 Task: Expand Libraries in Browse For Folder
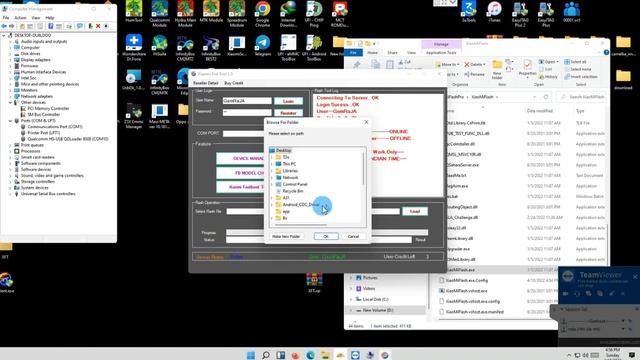[272, 171]
